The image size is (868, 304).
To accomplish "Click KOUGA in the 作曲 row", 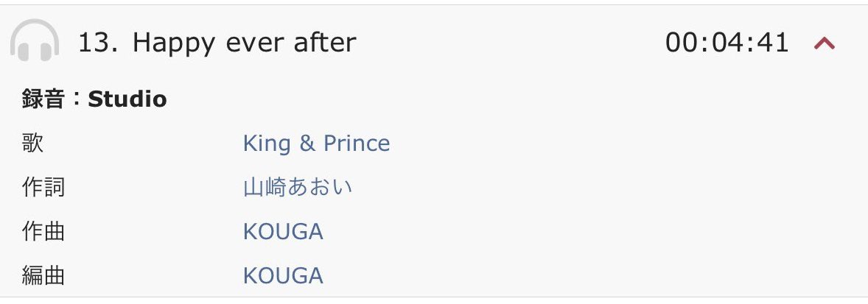I will (x=283, y=232).
